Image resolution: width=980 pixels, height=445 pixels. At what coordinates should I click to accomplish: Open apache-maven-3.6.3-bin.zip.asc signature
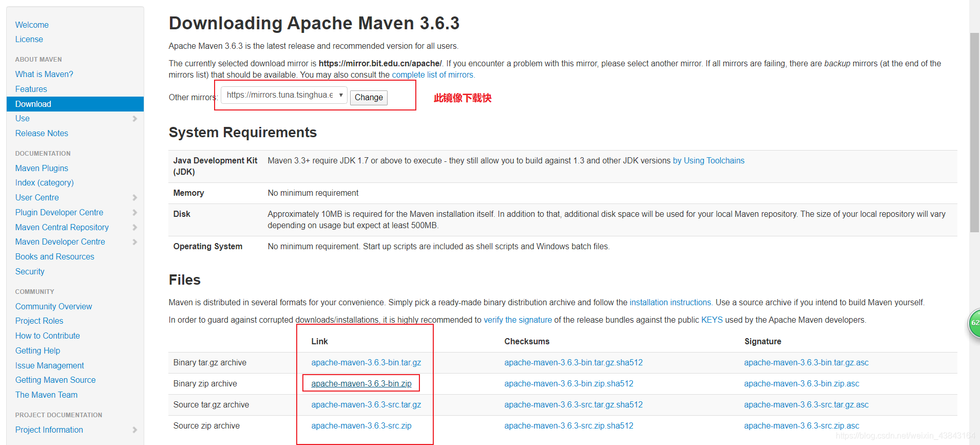point(802,383)
